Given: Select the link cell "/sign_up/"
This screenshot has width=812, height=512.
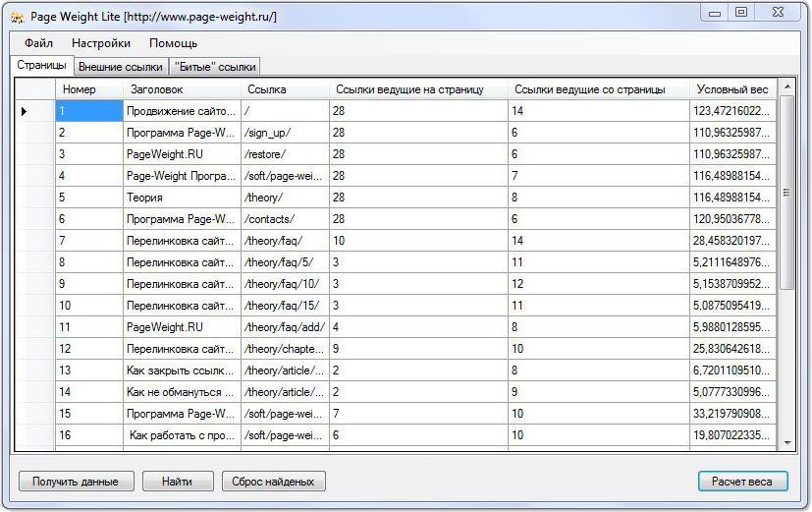Looking at the screenshot, I should 285,133.
